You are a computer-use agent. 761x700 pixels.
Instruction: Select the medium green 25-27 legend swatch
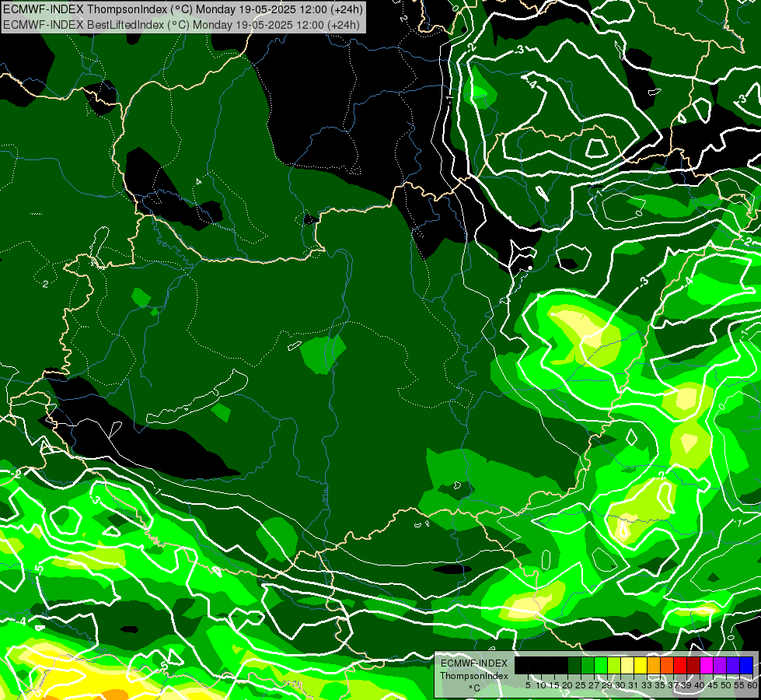588,665
